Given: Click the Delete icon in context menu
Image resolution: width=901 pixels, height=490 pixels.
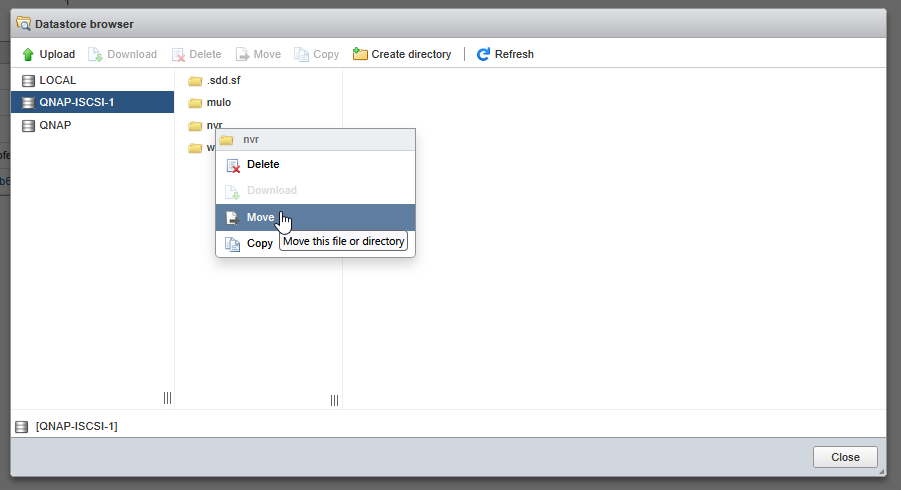Looking at the screenshot, I should (232, 165).
